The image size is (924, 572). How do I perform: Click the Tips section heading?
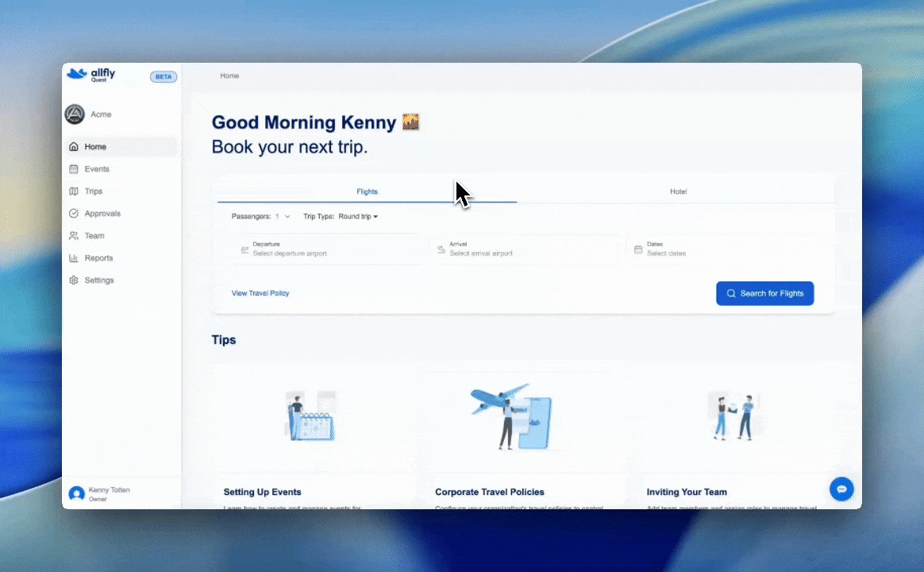coord(223,340)
